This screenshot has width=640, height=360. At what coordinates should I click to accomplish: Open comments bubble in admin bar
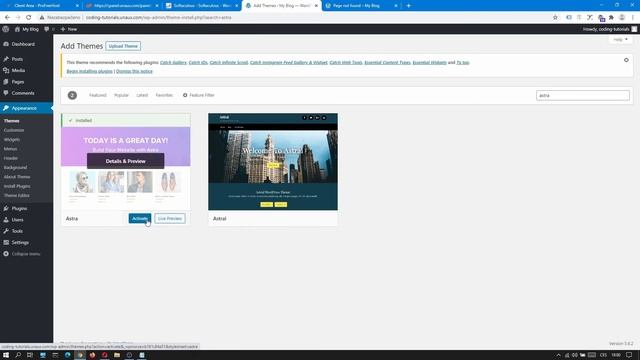tap(47, 29)
